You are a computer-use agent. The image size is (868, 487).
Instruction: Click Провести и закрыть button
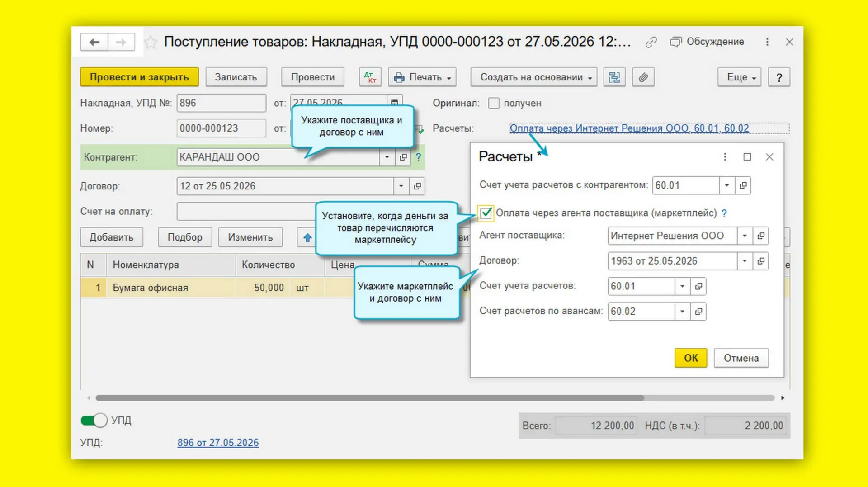(x=139, y=77)
